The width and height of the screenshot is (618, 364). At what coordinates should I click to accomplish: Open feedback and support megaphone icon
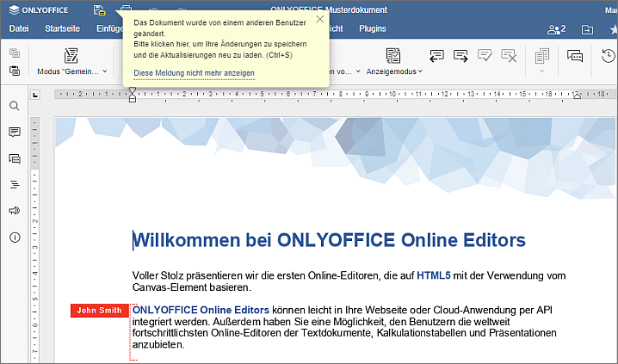(14, 211)
